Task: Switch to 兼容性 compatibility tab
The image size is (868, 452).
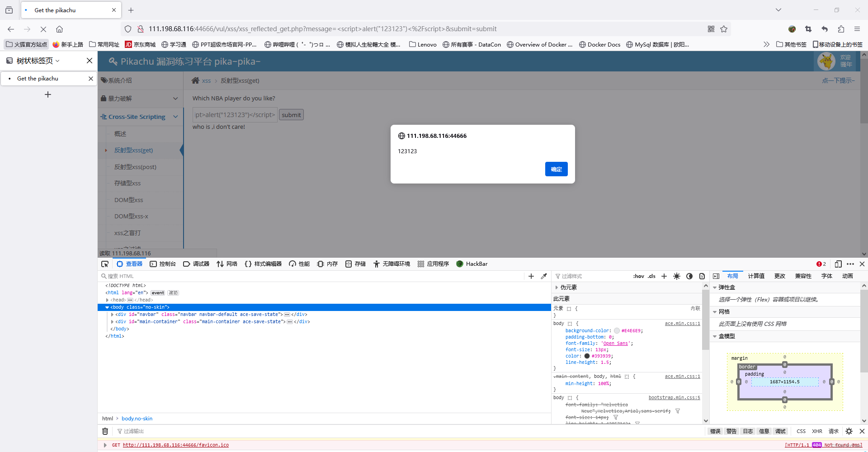Action: [803, 276]
